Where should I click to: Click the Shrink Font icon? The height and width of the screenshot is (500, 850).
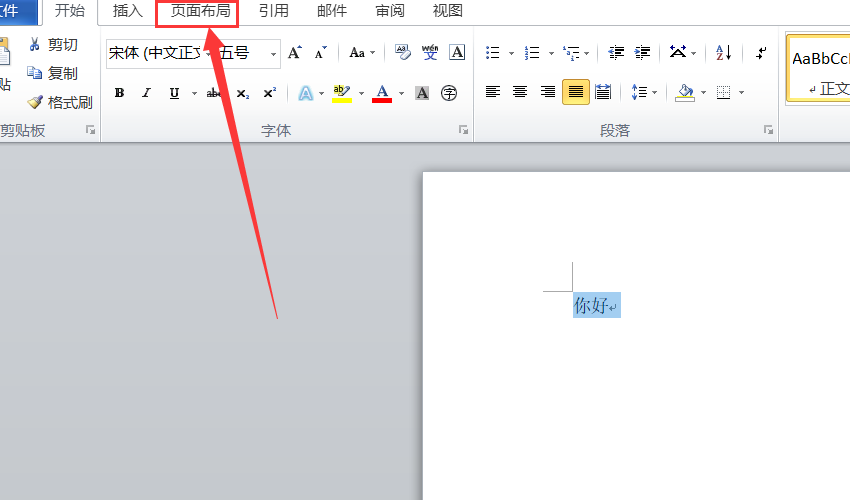[x=321, y=53]
